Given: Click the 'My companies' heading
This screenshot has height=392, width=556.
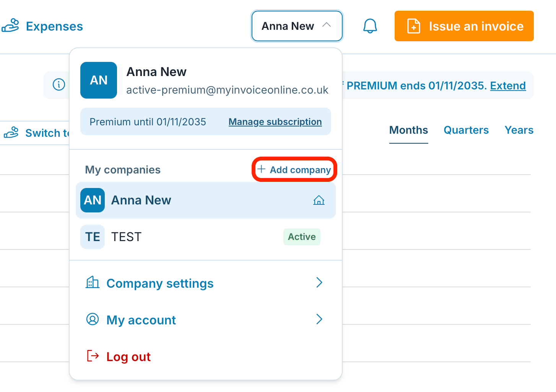Looking at the screenshot, I should click(x=123, y=170).
